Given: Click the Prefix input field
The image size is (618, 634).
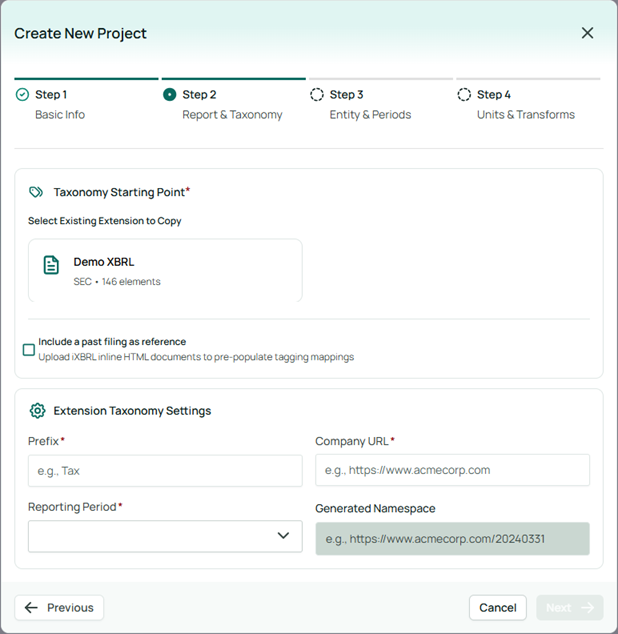Looking at the screenshot, I should tap(165, 471).
